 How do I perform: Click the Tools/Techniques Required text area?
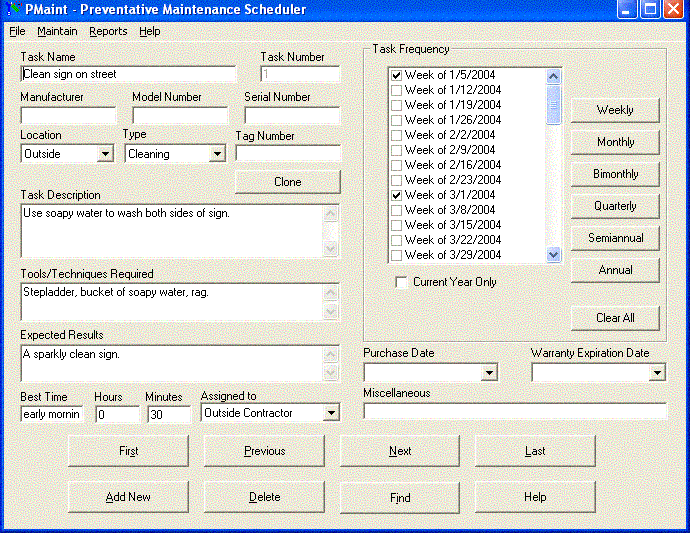point(172,302)
